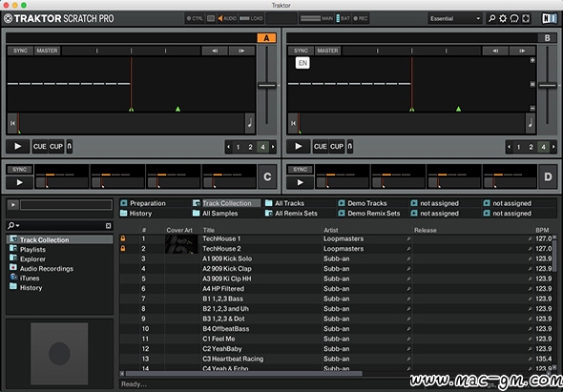Open Deck A letter focus menu

point(266,38)
